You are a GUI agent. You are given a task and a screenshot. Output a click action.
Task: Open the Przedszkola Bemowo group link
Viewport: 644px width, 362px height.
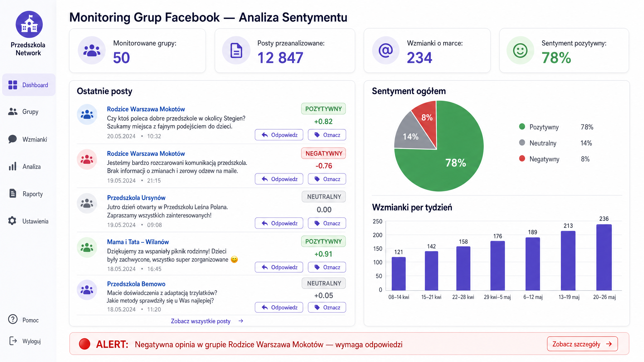[136, 284]
